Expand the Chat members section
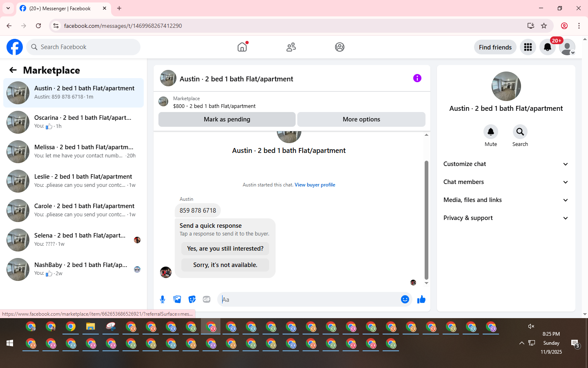The width and height of the screenshot is (588, 368). (x=506, y=182)
